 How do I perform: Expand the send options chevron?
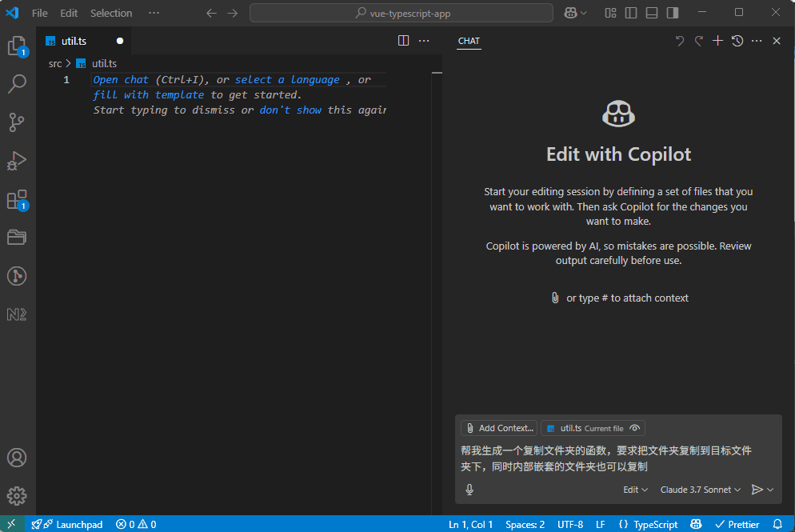(771, 490)
